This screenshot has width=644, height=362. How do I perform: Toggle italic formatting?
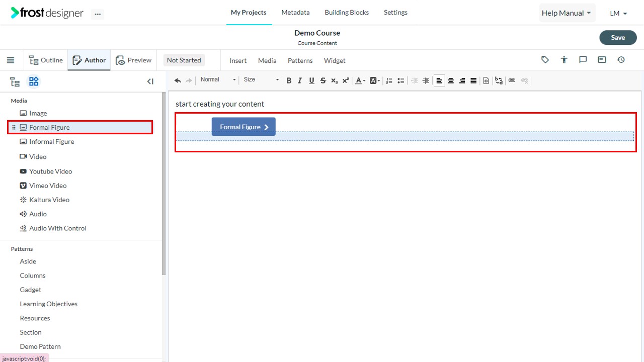300,80
